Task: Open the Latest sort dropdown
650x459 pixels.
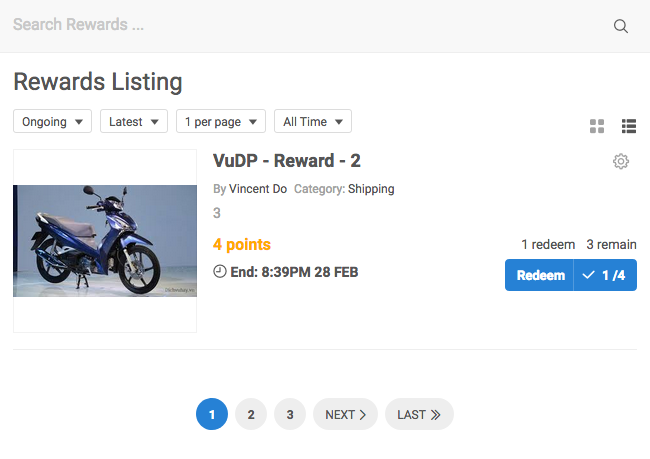Action: tap(134, 122)
